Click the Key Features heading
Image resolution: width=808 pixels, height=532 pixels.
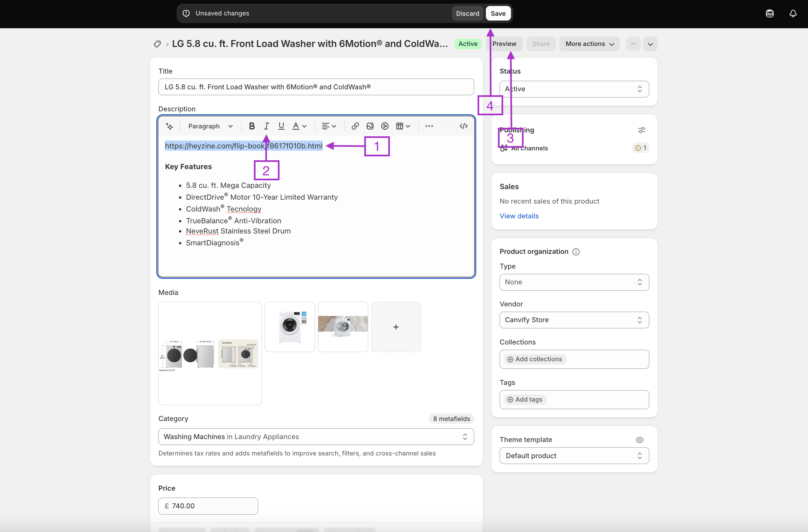pos(189,166)
